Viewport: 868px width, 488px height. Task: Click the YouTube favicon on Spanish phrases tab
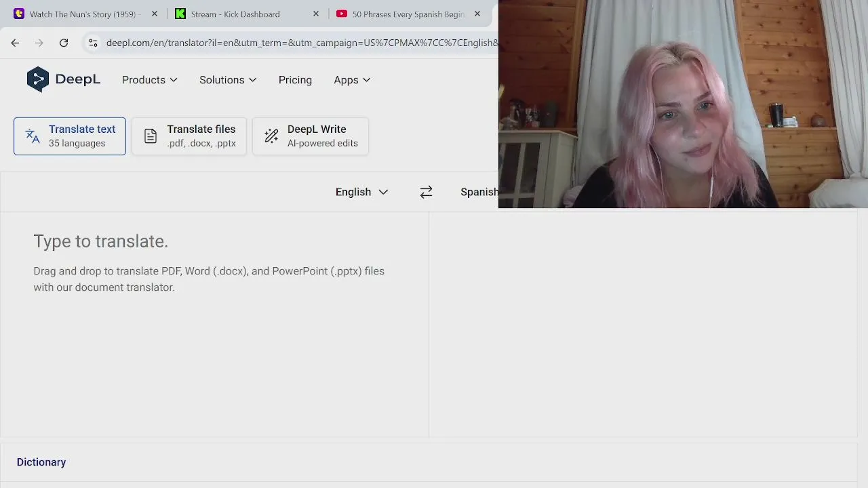click(342, 14)
